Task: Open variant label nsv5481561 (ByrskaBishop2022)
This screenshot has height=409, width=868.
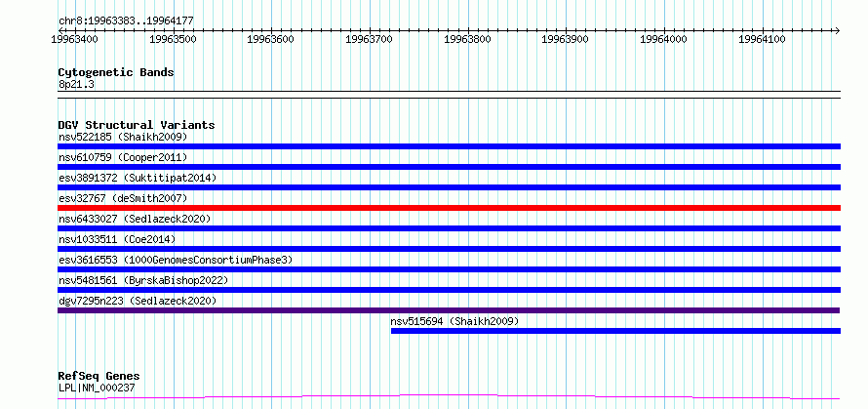Action: tap(143, 280)
